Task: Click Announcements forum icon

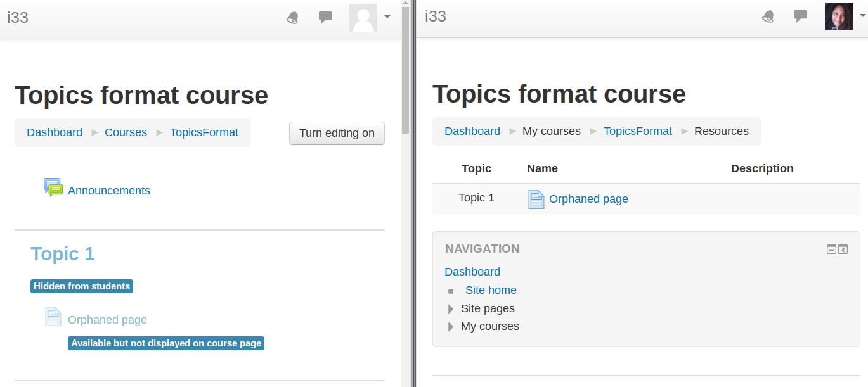Action: coord(53,187)
